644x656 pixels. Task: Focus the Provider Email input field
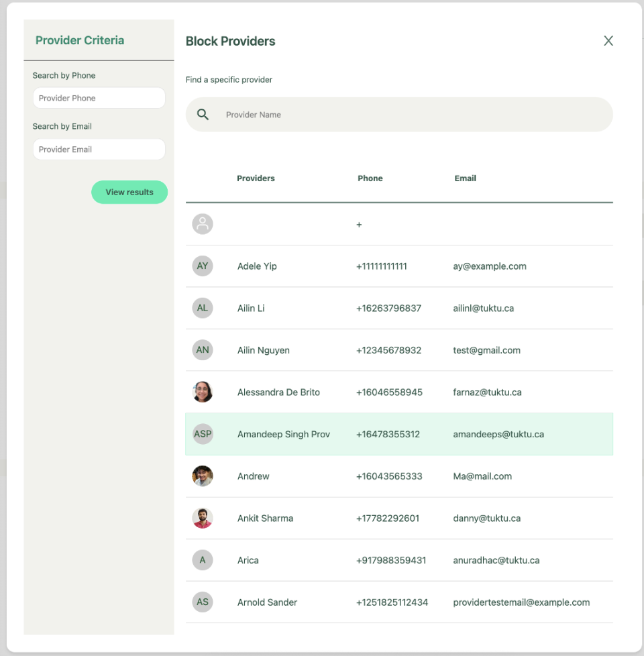point(99,150)
